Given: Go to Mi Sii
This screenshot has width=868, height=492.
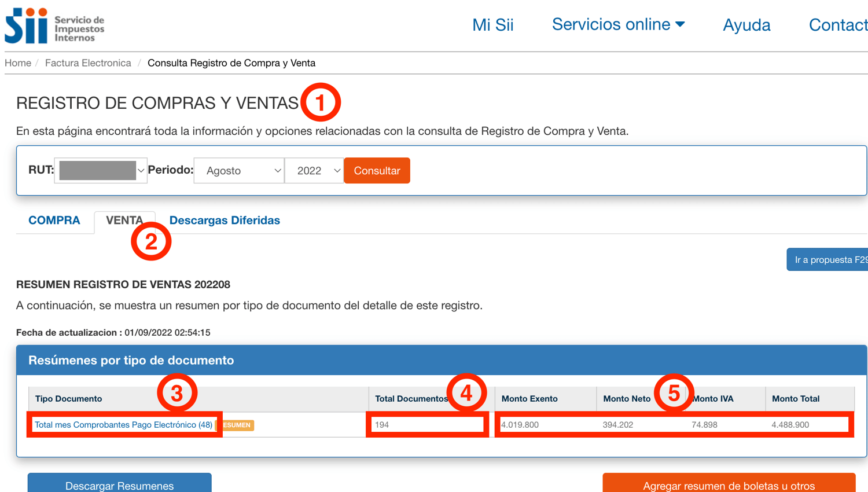Looking at the screenshot, I should 492,24.
